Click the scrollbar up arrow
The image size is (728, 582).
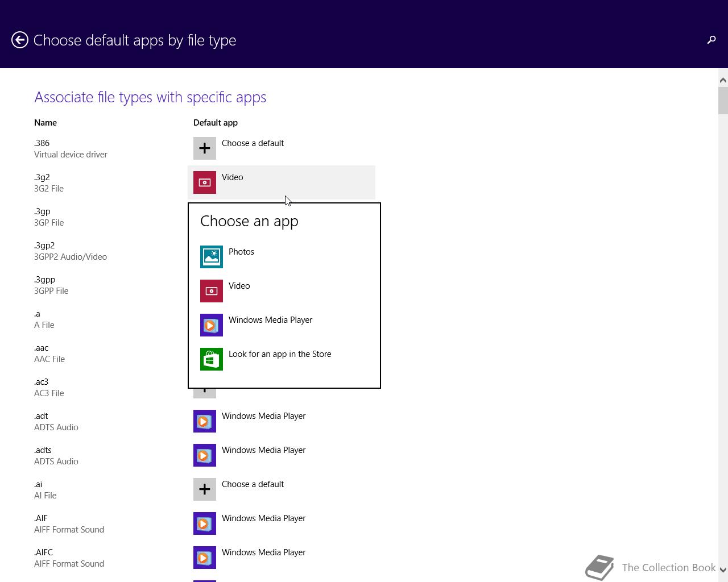723,80
